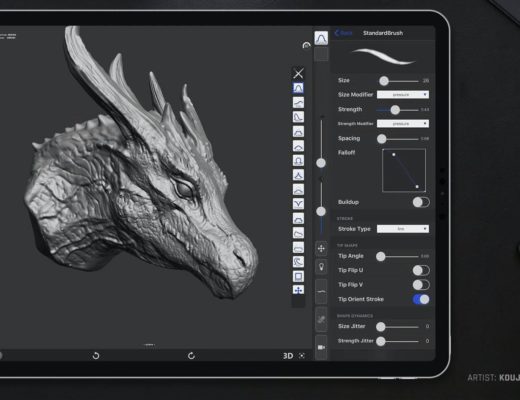Adjust the Strength Jitter slider

click(381, 341)
